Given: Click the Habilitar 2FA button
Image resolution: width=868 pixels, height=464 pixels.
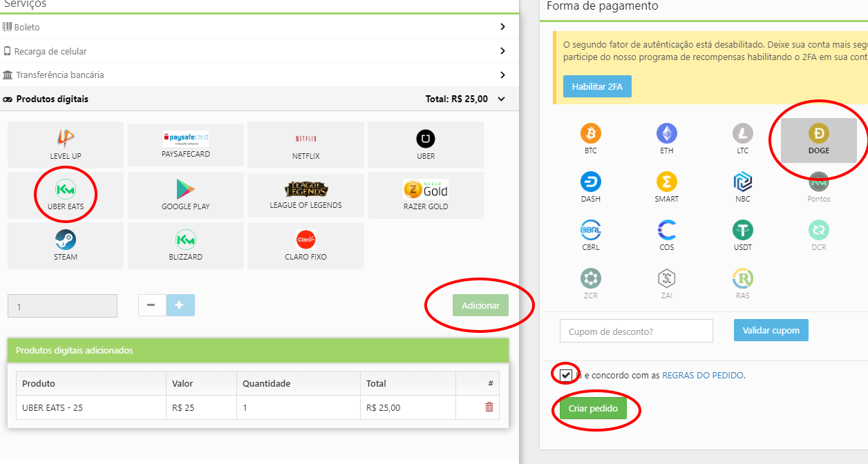Looking at the screenshot, I should pyautogui.click(x=597, y=86).
